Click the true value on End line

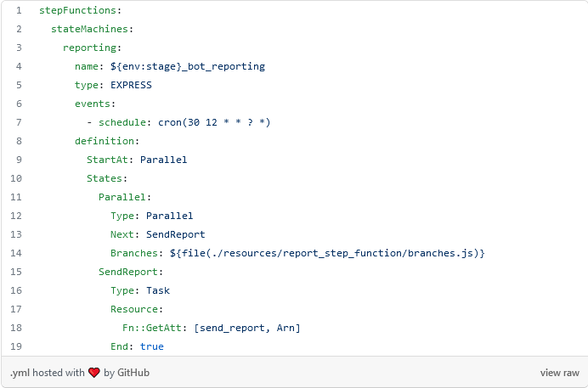(152, 346)
